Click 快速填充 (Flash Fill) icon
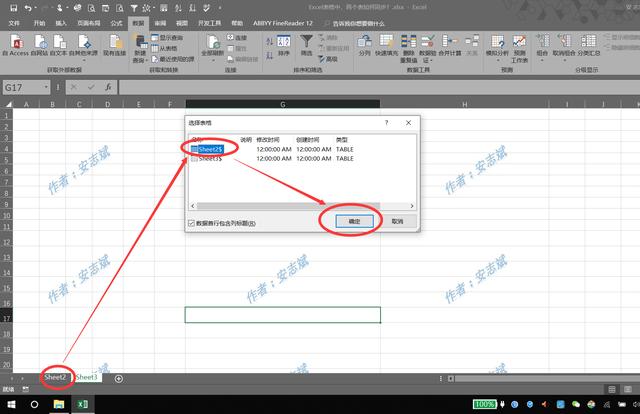This screenshot has width=640, height=414. coord(387,45)
